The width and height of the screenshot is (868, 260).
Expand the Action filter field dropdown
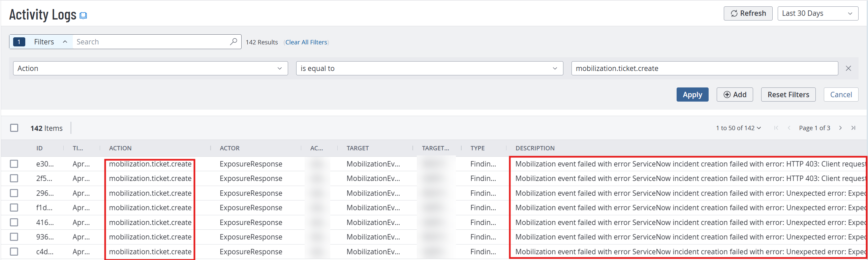[150, 68]
